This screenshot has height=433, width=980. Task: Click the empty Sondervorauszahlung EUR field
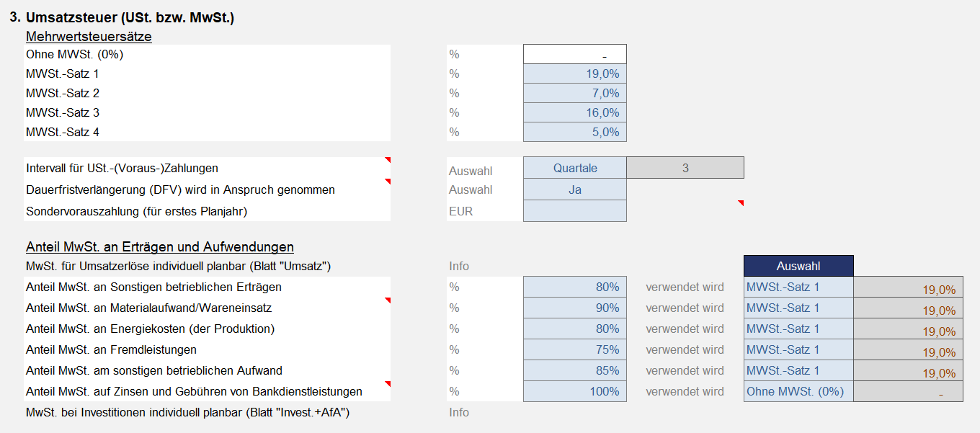tap(575, 210)
